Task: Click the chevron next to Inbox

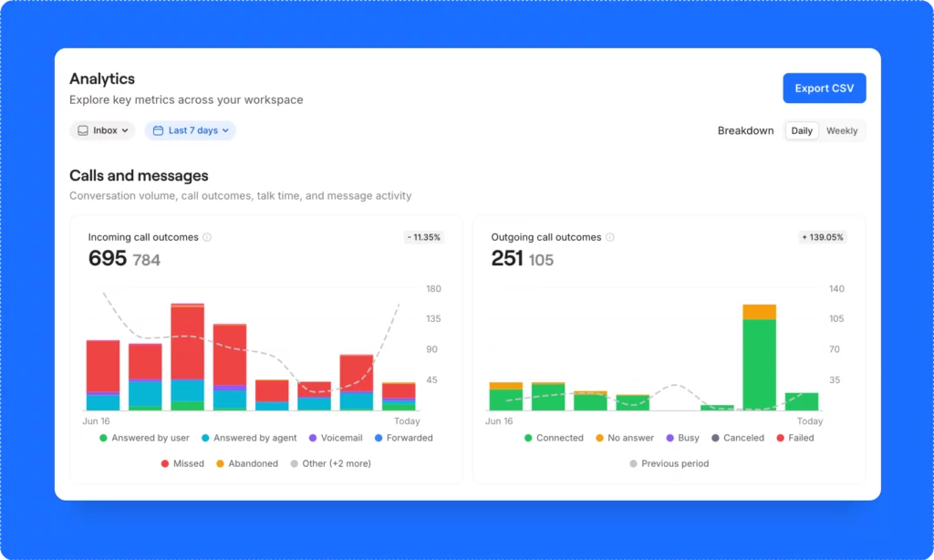Action: (124, 130)
